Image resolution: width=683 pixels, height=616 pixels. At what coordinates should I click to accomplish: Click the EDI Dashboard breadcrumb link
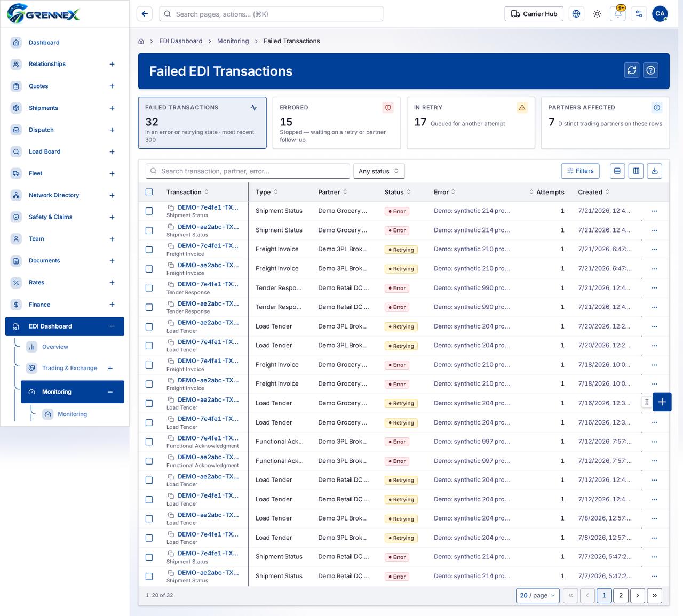point(181,41)
